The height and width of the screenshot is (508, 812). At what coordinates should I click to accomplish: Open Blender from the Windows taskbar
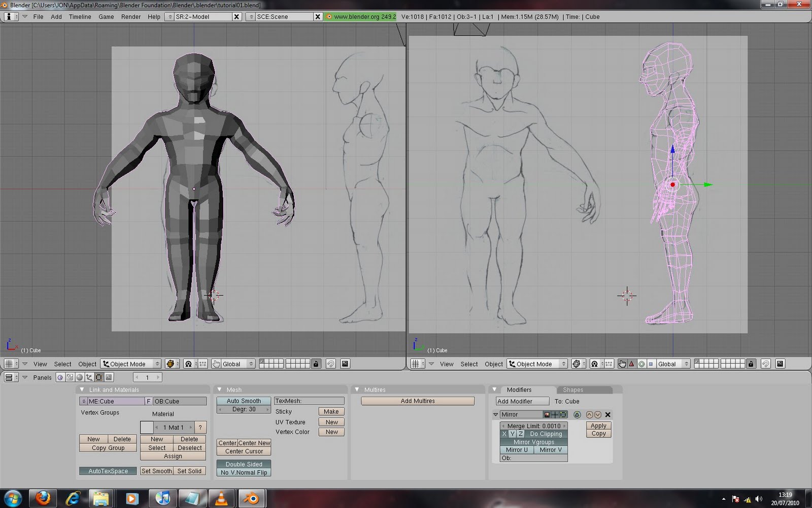pos(252,498)
